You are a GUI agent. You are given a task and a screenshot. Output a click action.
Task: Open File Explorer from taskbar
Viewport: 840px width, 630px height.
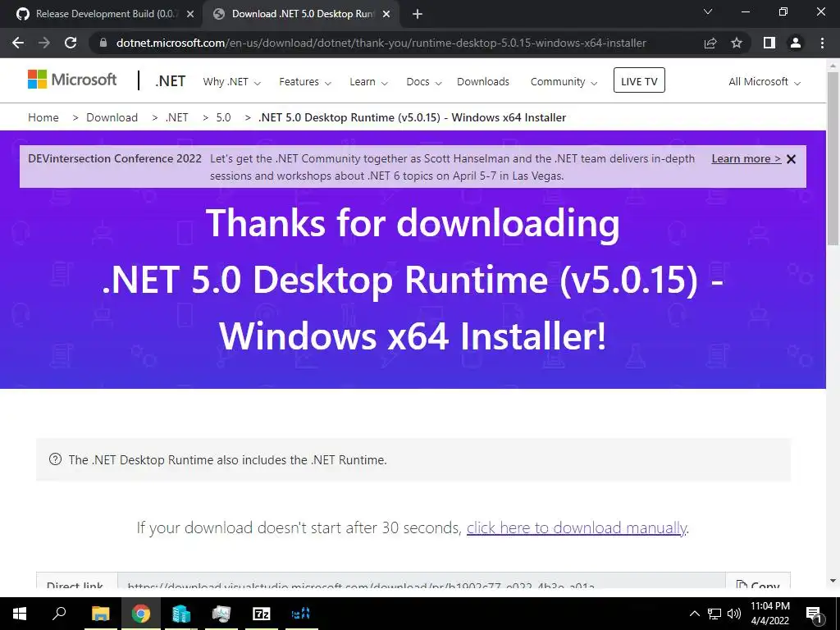pyautogui.click(x=100, y=614)
